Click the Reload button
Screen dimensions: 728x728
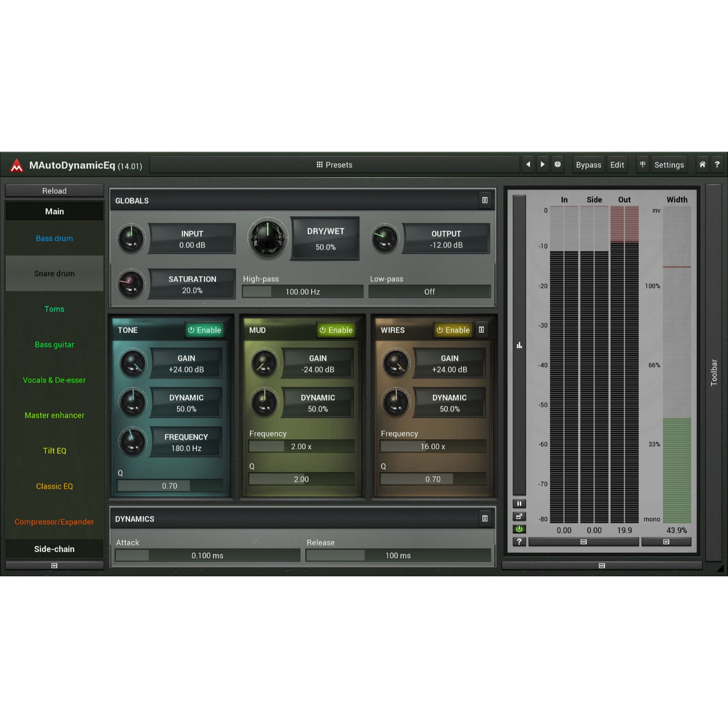[54, 191]
